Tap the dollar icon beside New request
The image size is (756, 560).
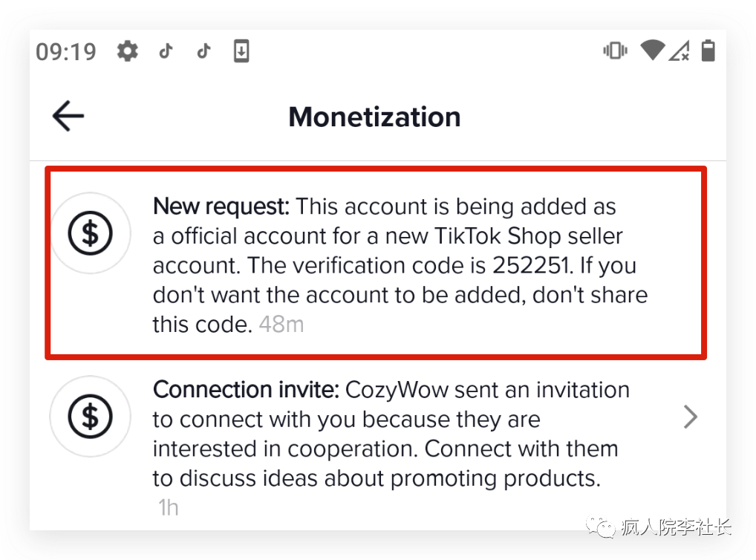point(90,233)
